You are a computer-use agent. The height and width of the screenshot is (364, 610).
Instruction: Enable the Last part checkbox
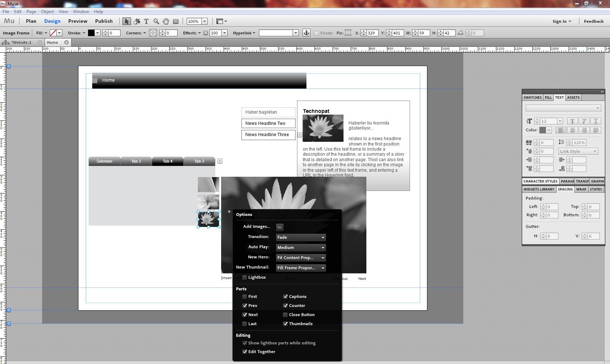[245, 324]
